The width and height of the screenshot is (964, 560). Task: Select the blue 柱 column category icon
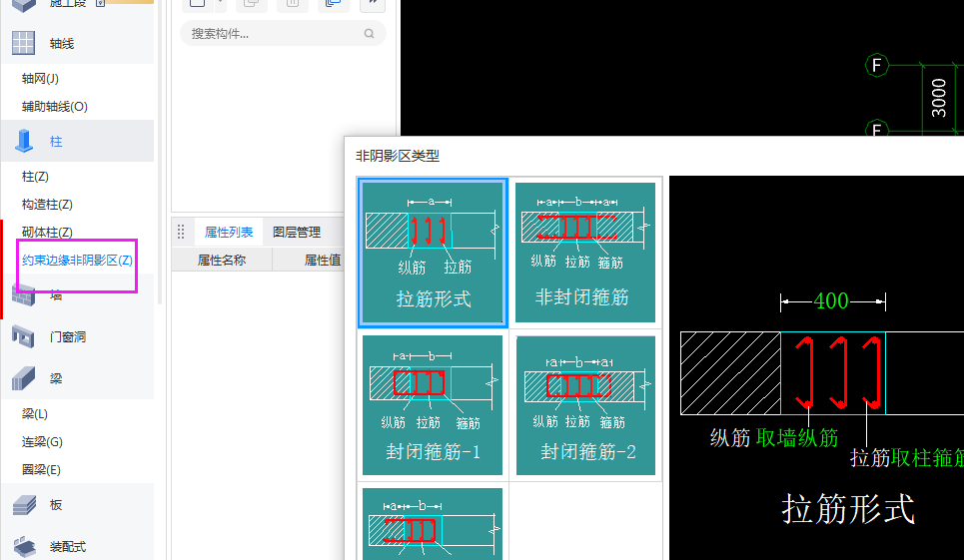click(24, 141)
